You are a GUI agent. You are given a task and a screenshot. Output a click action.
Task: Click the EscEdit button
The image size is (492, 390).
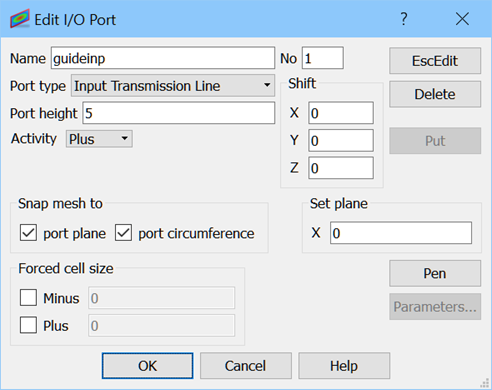coord(435,61)
